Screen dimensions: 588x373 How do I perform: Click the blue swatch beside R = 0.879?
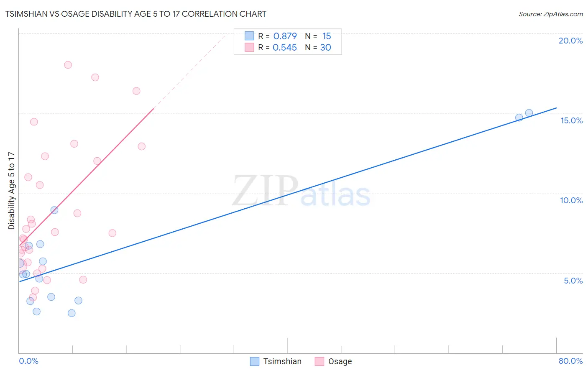tap(249, 36)
